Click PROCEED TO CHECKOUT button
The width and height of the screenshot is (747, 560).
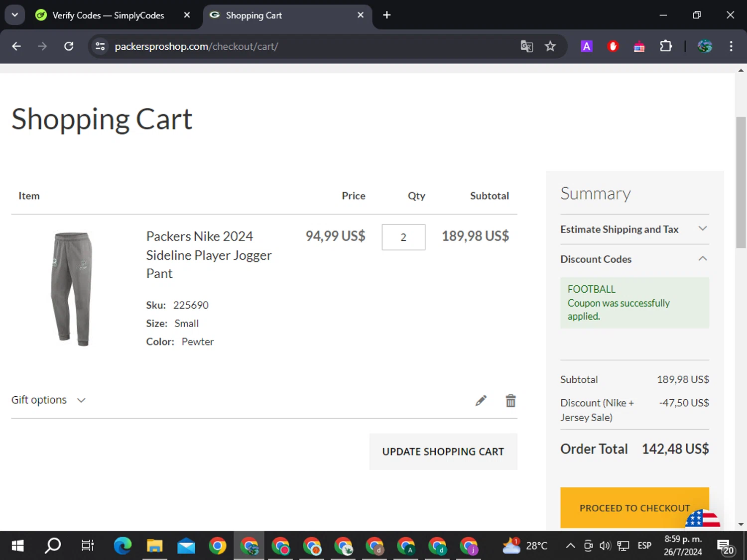point(634,508)
